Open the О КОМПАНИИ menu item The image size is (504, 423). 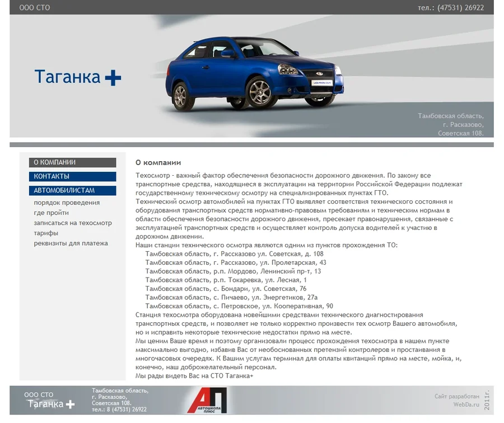(x=72, y=162)
